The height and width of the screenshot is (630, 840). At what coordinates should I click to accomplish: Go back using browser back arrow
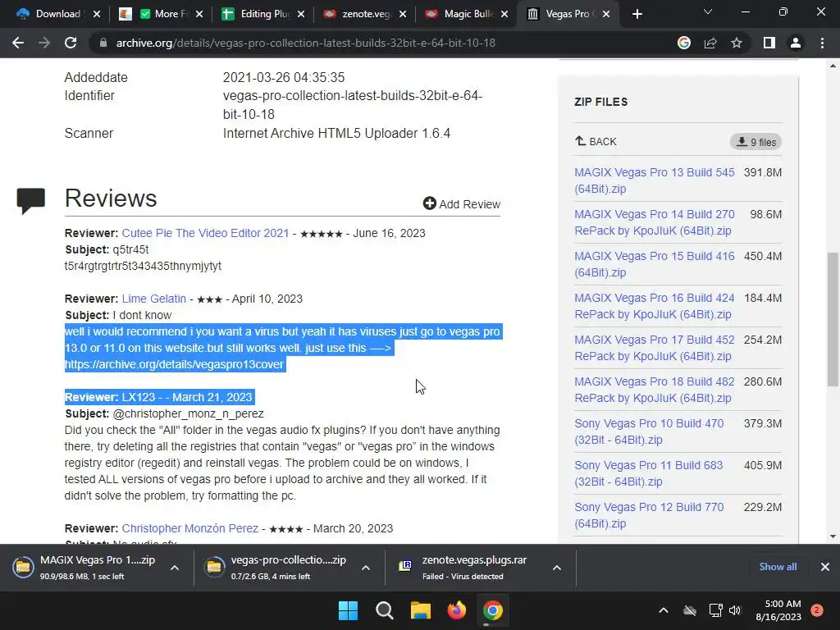[18, 43]
